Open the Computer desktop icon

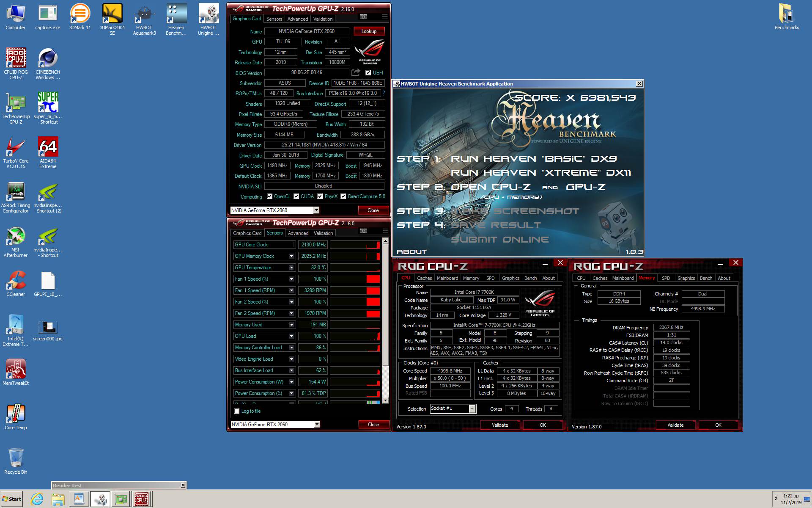pos(16,18)
